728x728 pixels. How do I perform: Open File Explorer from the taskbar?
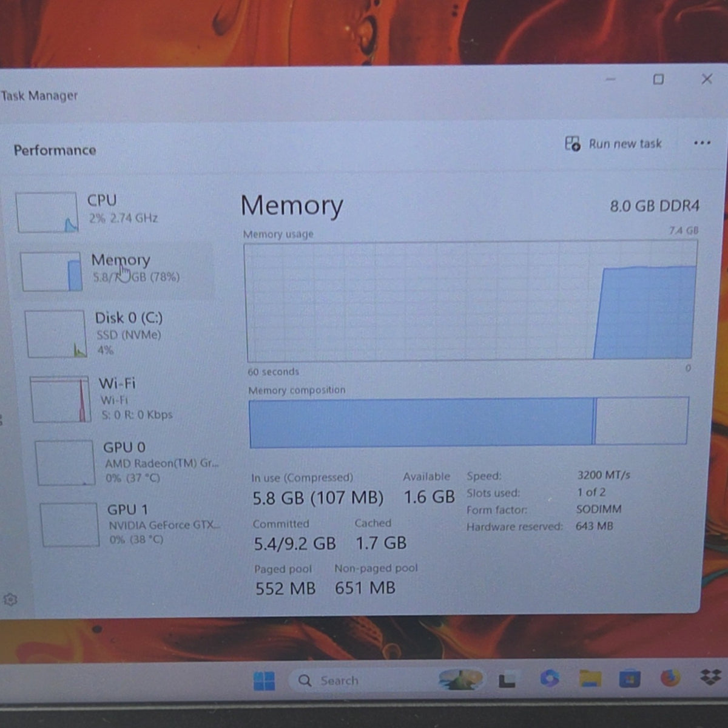tap(590, 678)
